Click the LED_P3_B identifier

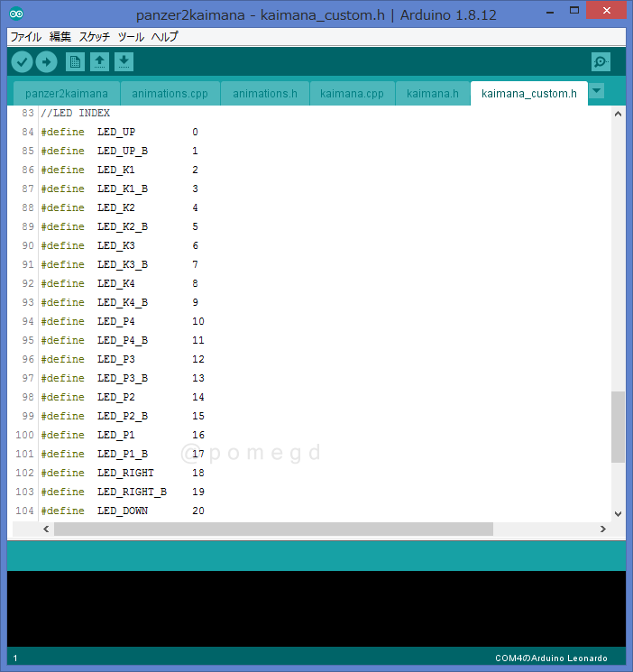(123, 378)
